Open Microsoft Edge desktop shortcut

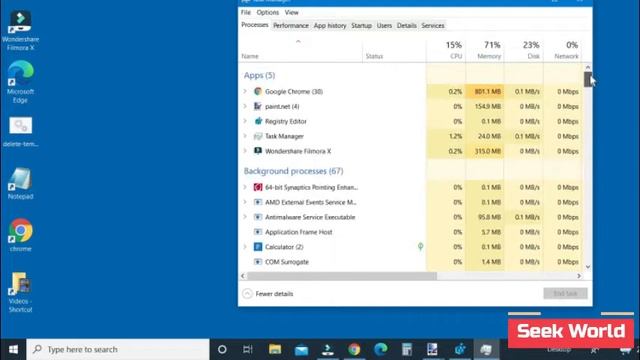pos(20,82)
